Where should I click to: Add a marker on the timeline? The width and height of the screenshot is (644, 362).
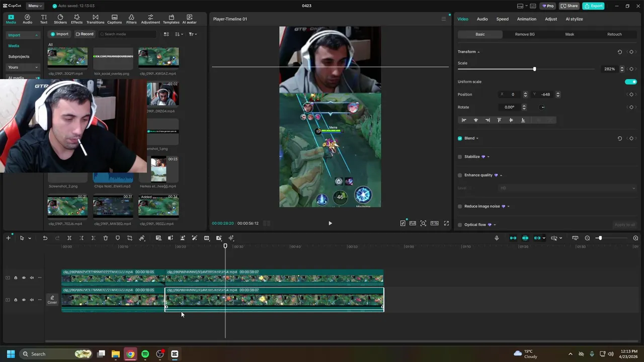point(118,238)
